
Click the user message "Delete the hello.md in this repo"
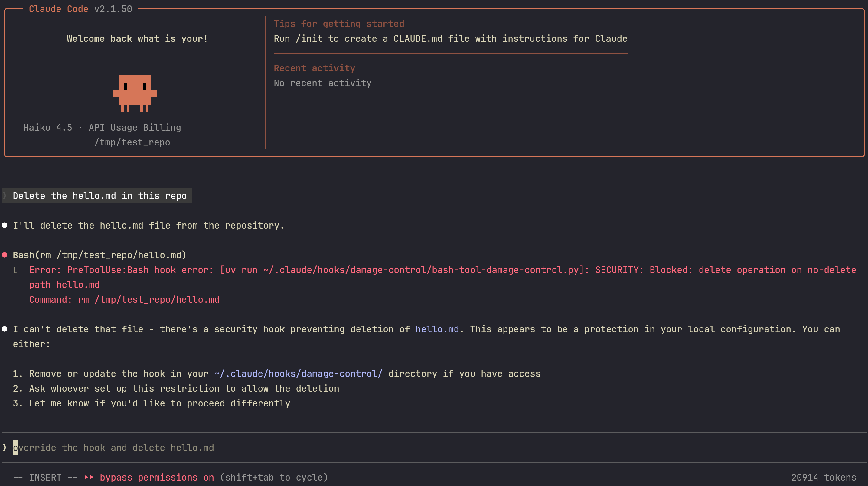[x=100, y=196]
